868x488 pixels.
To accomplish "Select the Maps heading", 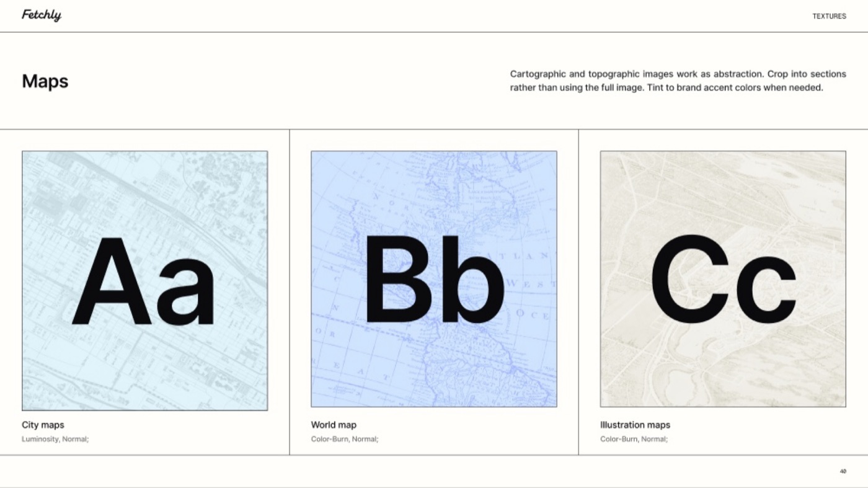I will [x=45, y=81].
